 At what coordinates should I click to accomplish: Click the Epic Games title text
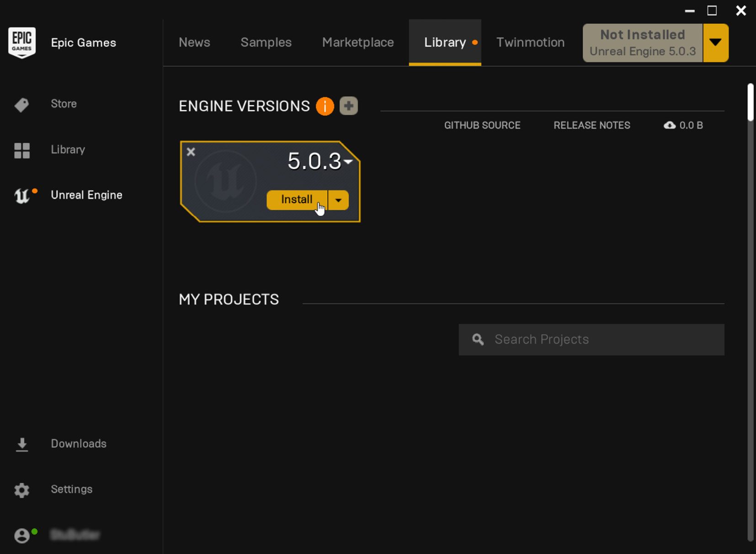tap(83, 43)
